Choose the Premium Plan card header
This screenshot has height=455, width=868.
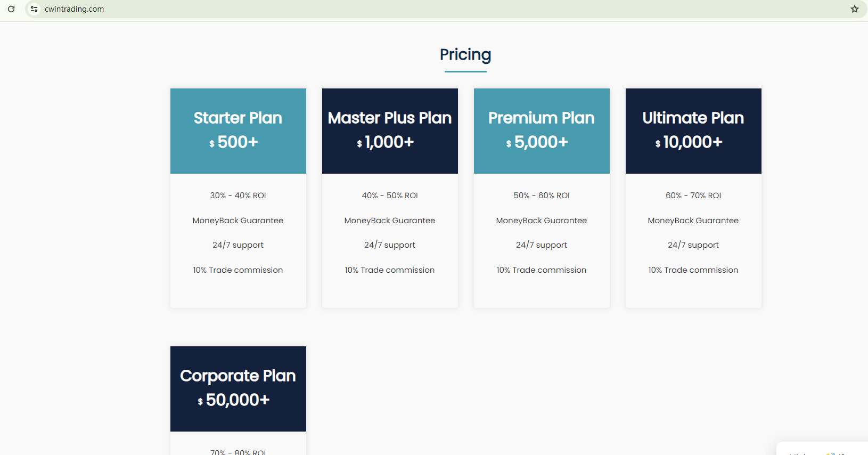pos(542,118)
